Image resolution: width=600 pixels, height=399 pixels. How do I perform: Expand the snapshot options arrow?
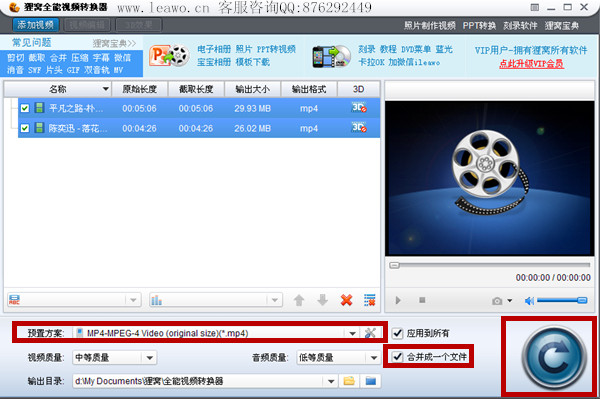[510, 301]
